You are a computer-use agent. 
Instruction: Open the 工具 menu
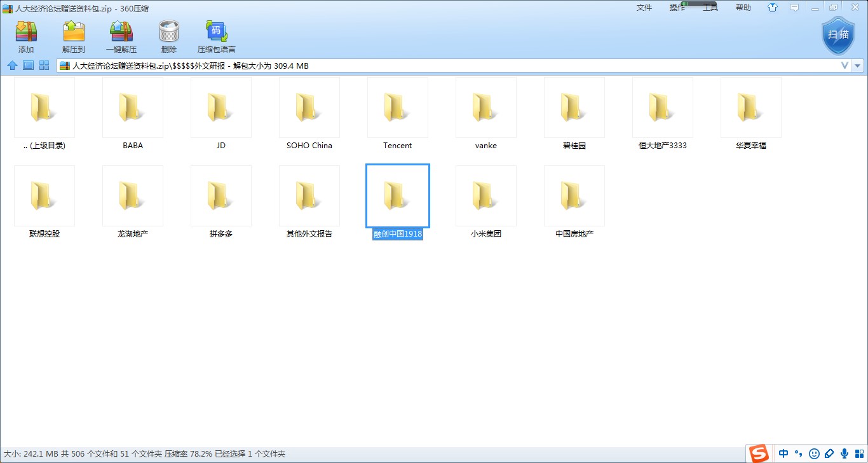pyautogui.click(x=710, y=8)
